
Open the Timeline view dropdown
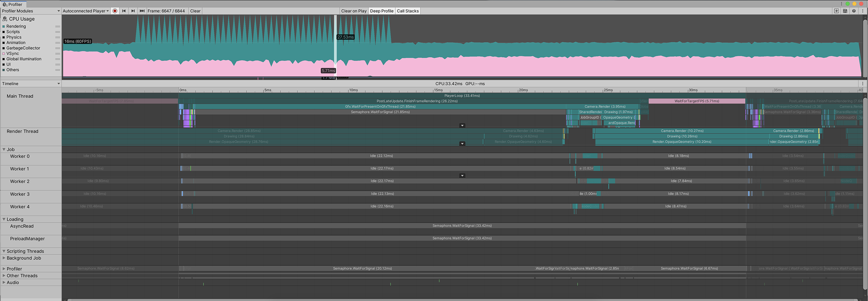pos(31,84)
